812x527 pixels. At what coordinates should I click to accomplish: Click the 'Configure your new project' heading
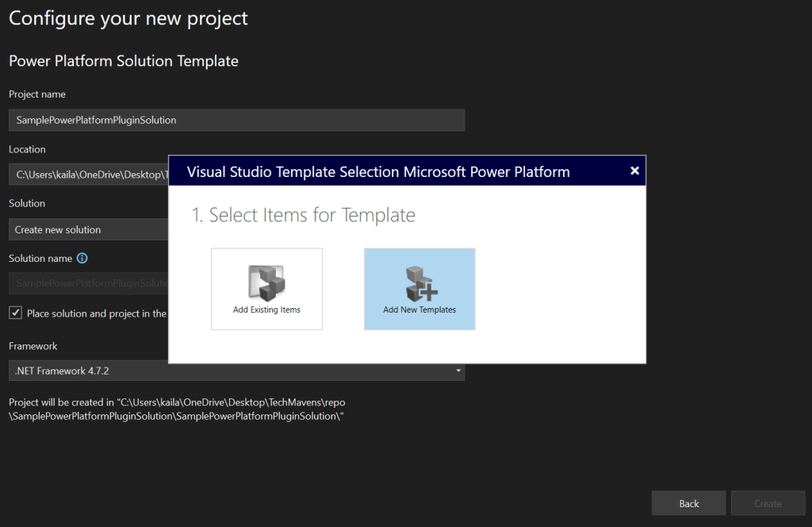tap(128, 18)
